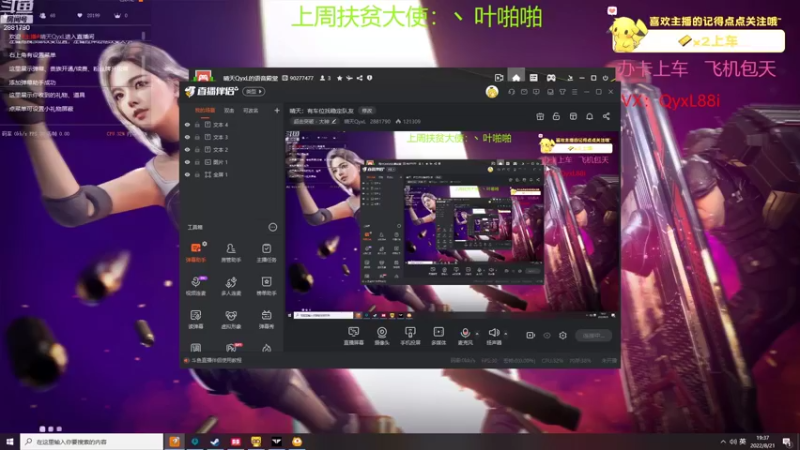Open the 斗鱼直播伴侣 tutorial link at bottom
800x450 pixels.
coord(216,360)
